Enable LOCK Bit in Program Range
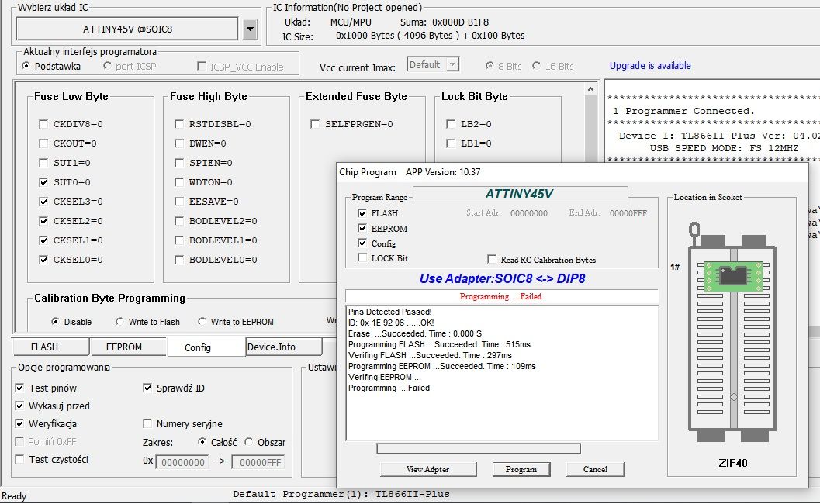This screenshot has width=820, height=504. coord(362,257)
